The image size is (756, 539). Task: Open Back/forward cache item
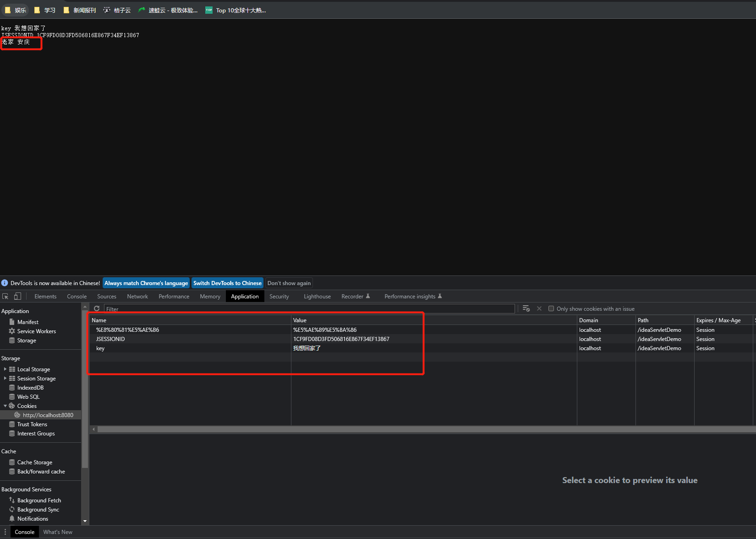click(x=41, y=472)
